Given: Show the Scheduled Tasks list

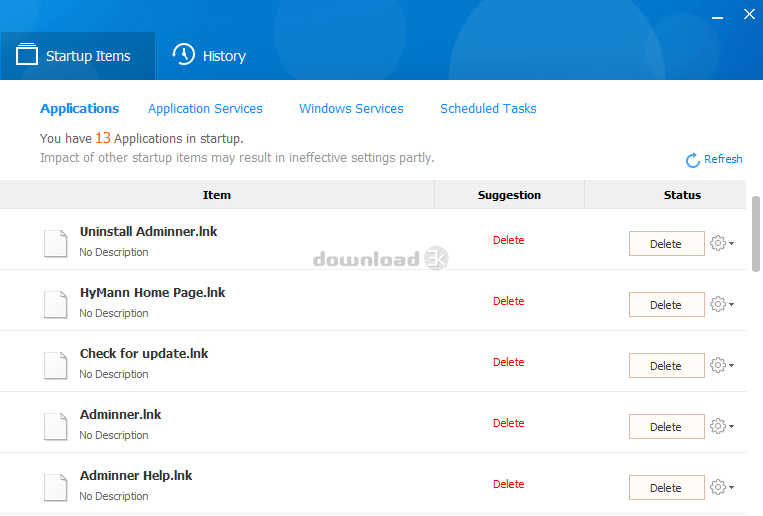Looking at the screenshot, I should coord(488,109).
